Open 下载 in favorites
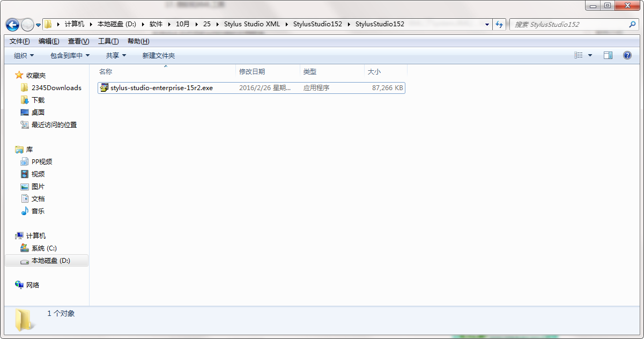The width and height of the screenshot is (644, 339). [x=38, y=100]
